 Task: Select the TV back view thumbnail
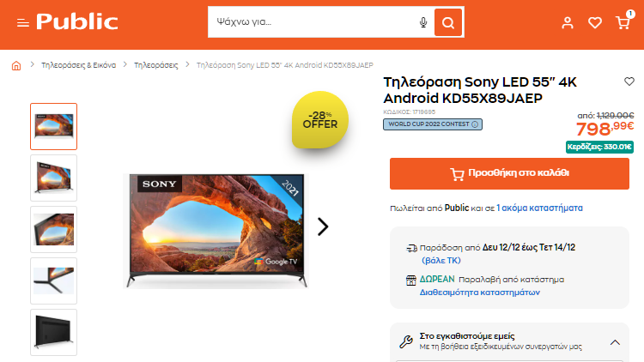tap(54, 332)
